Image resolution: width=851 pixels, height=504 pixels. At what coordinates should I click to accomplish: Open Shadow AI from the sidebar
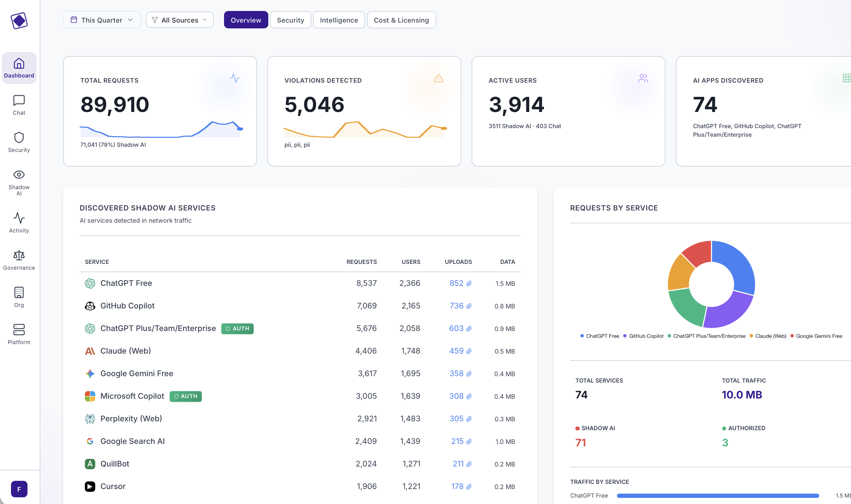19,183
